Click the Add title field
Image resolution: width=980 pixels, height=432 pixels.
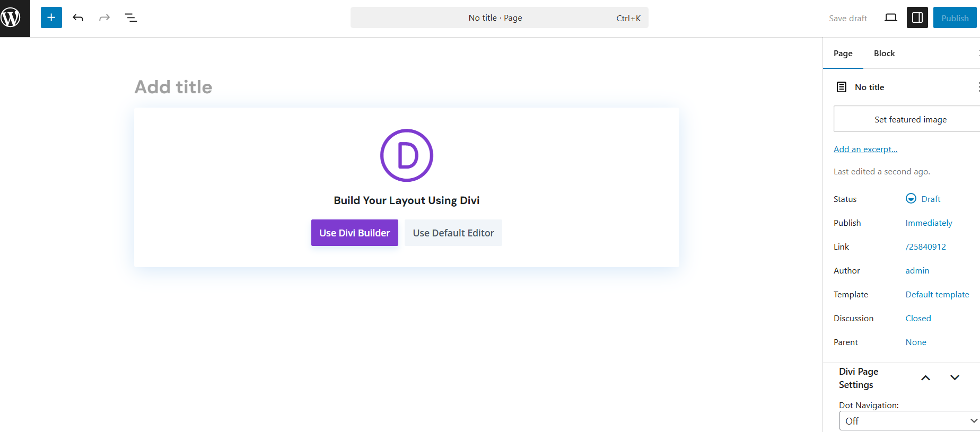click(x=407, y=87)
